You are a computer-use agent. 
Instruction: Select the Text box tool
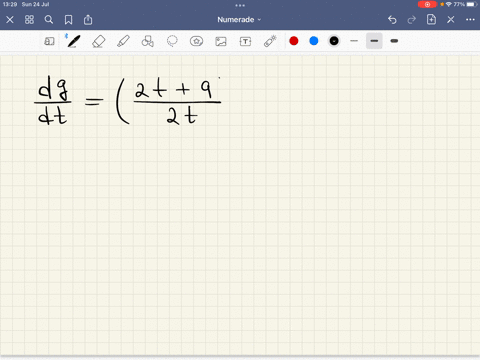tap(245, 41)
